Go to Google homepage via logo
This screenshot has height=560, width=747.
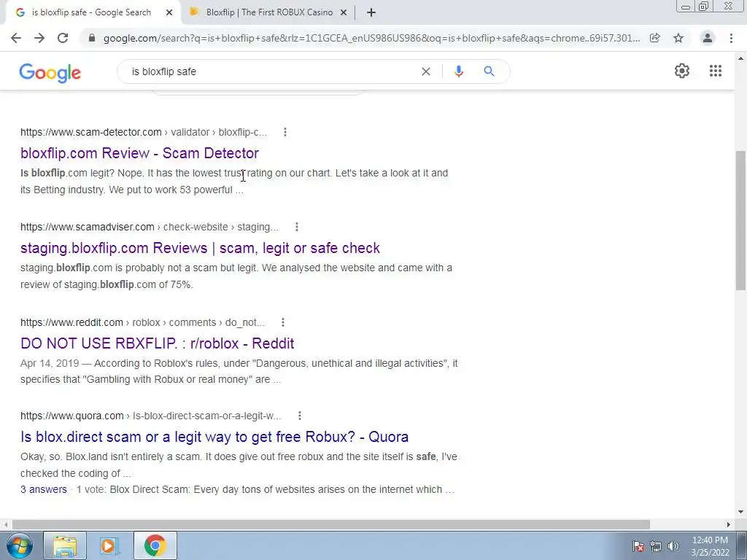pos(50,72)
